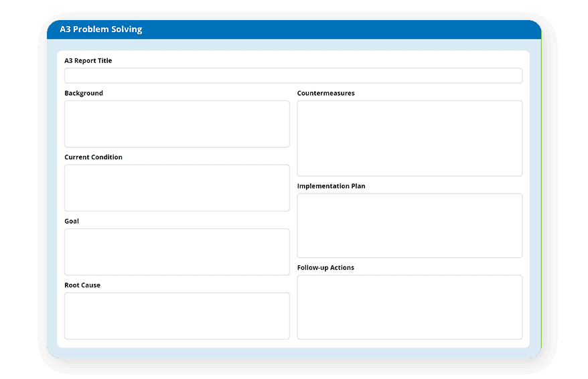Select the Implementation Plan text box
Viewport: 588px width, 379px height.
pos(409,226)
